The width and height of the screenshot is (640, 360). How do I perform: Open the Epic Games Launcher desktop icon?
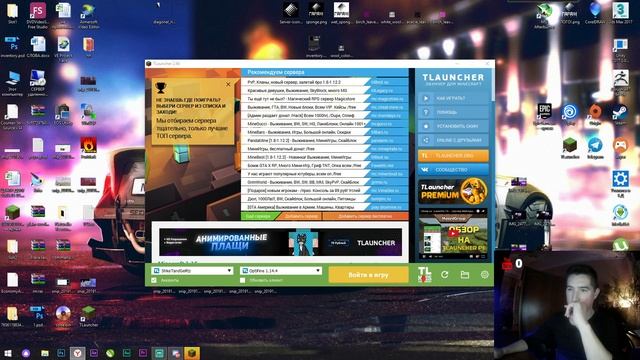click(x=544, y=116)
